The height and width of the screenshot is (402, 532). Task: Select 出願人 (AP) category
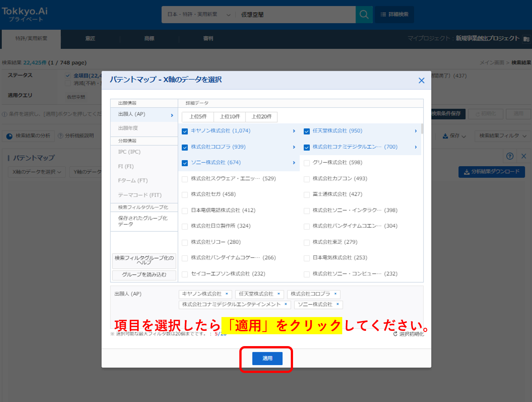click(x=144, y=114)
